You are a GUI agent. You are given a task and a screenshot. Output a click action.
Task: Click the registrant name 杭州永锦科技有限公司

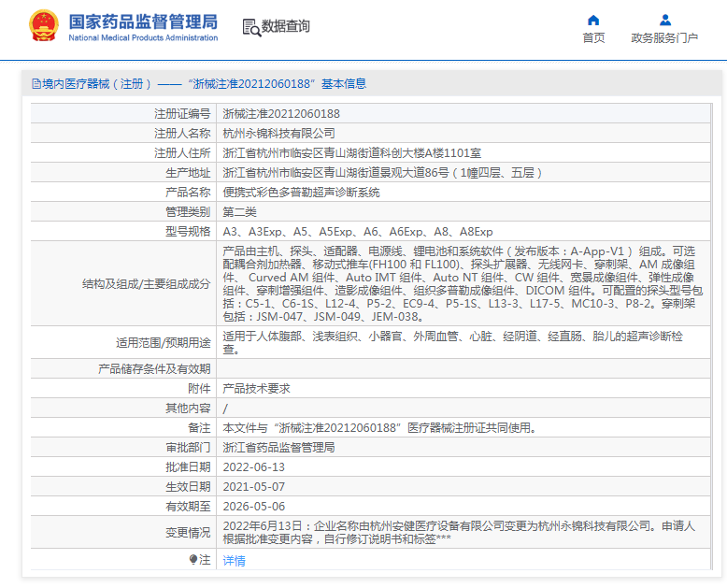(x=278, y=134)
